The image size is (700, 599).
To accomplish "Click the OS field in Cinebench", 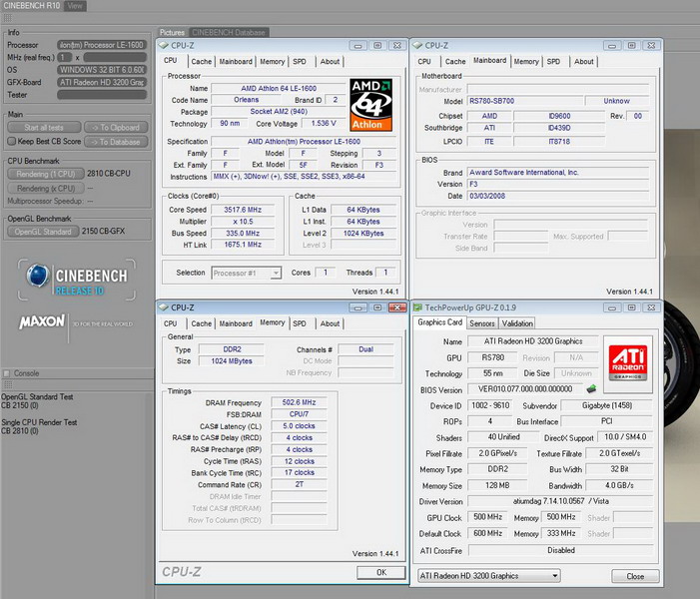I will (x=102, y=70).
